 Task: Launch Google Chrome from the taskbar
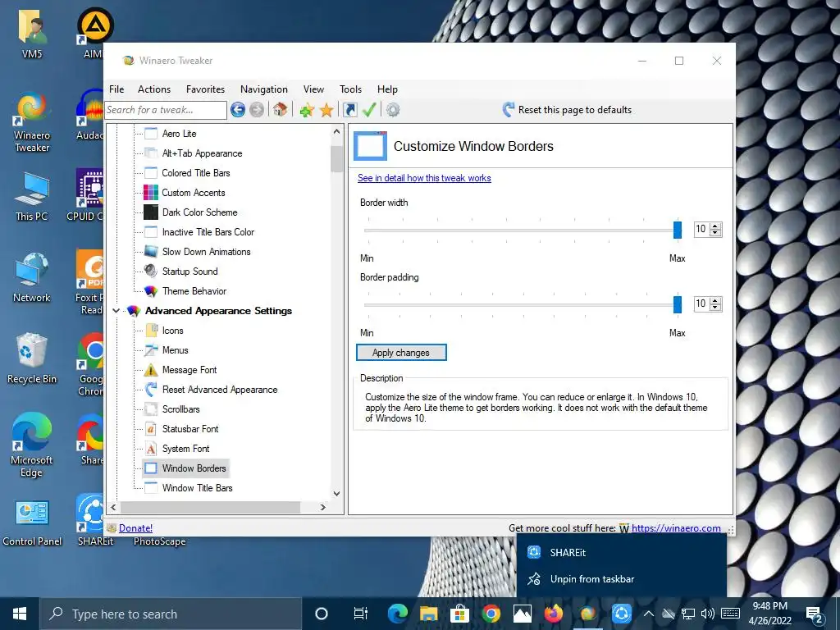click(491, 614)
